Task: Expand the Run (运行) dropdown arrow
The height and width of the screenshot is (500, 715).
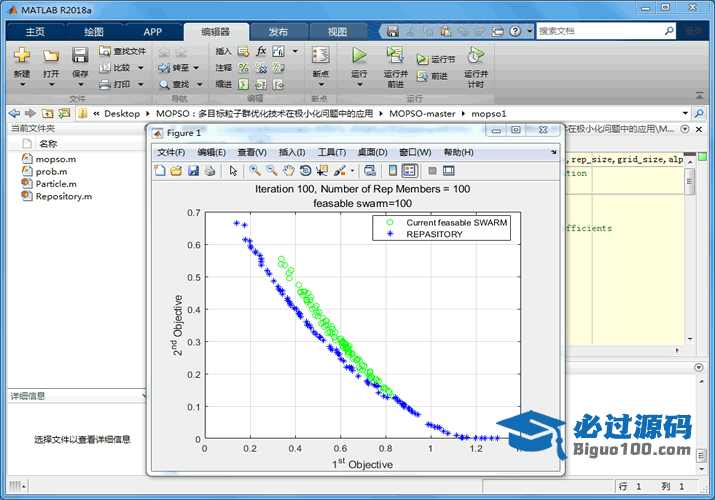Action: point(359,84)
